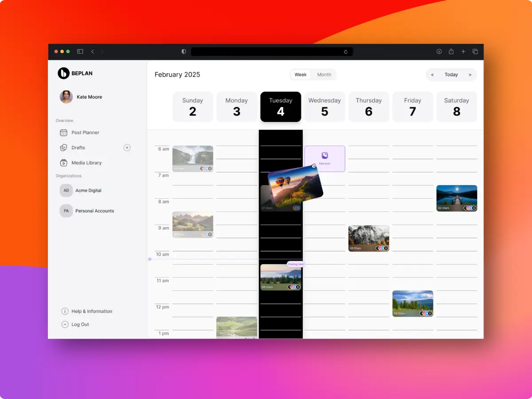Toggle the browser sidebar icon
The width and height of the screenshot is (532, 399).
tap(80, 51)
